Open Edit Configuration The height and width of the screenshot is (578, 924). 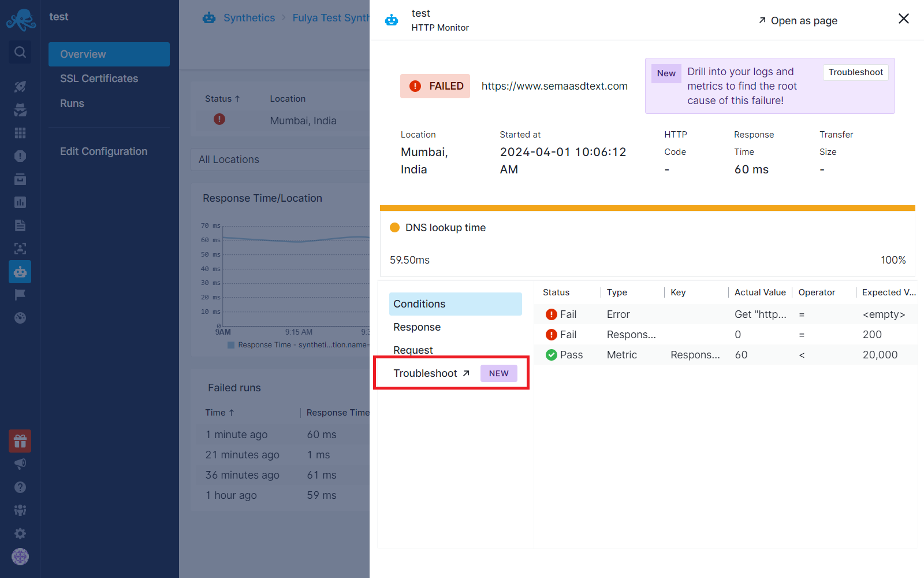(104, 151)
